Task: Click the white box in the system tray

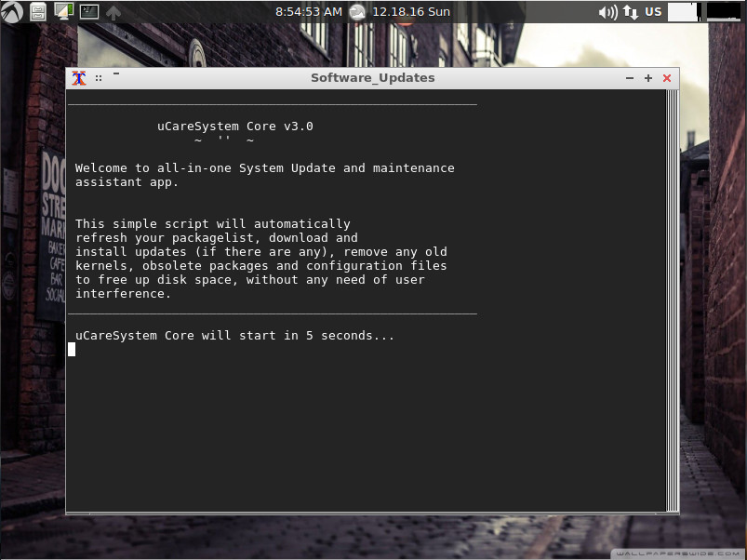Action: click(682, 12)
